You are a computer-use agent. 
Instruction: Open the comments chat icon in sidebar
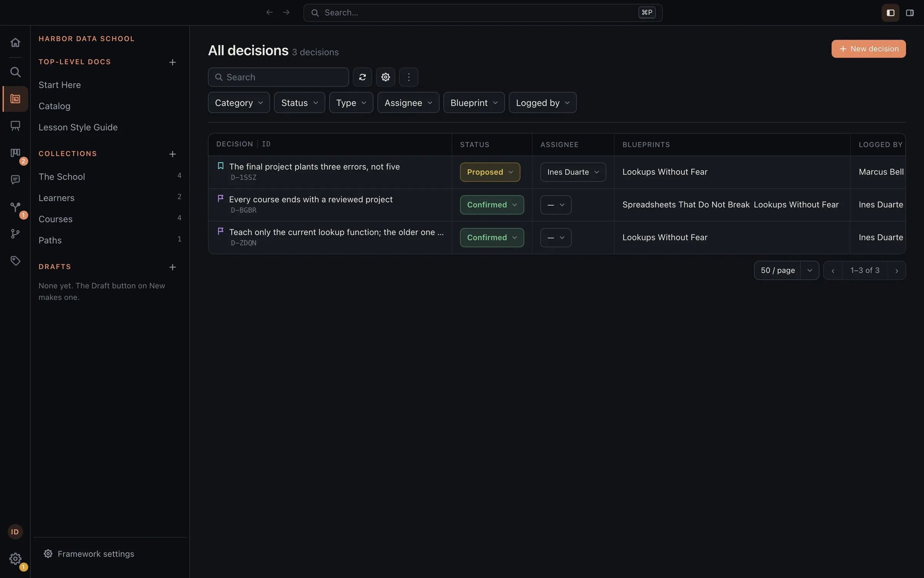[x=15, y=180]
